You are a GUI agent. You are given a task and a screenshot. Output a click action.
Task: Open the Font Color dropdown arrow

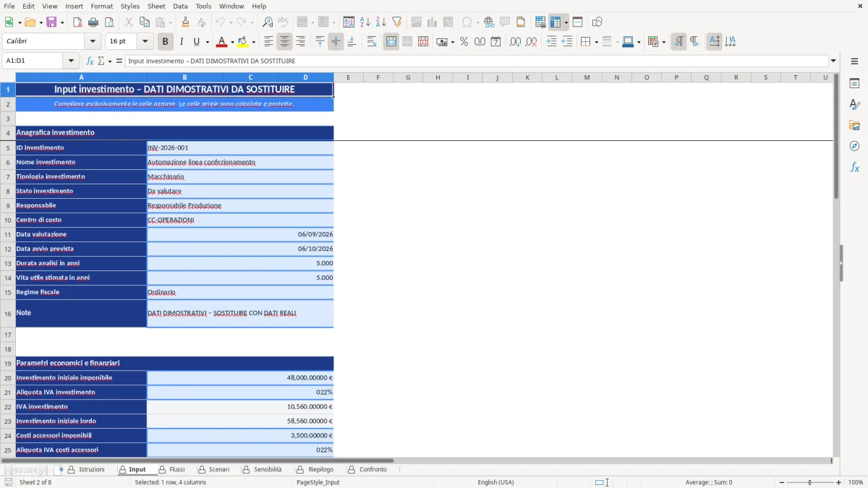pos(231,42)
